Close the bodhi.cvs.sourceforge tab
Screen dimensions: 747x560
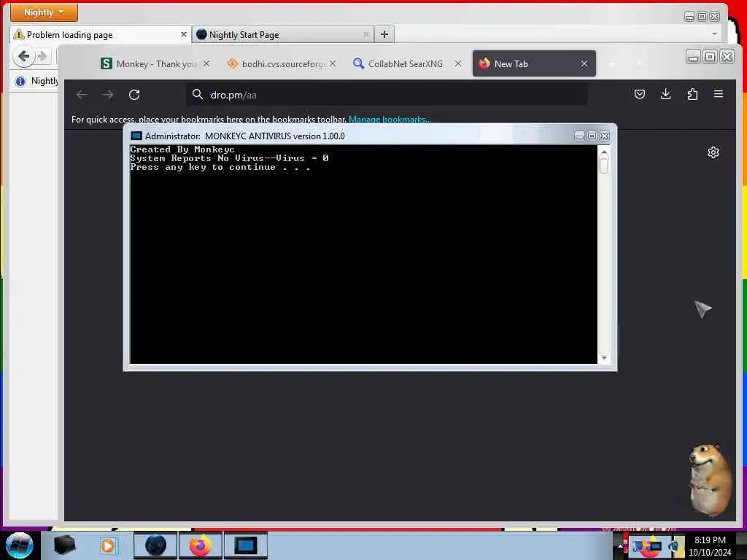click(333, 63)
